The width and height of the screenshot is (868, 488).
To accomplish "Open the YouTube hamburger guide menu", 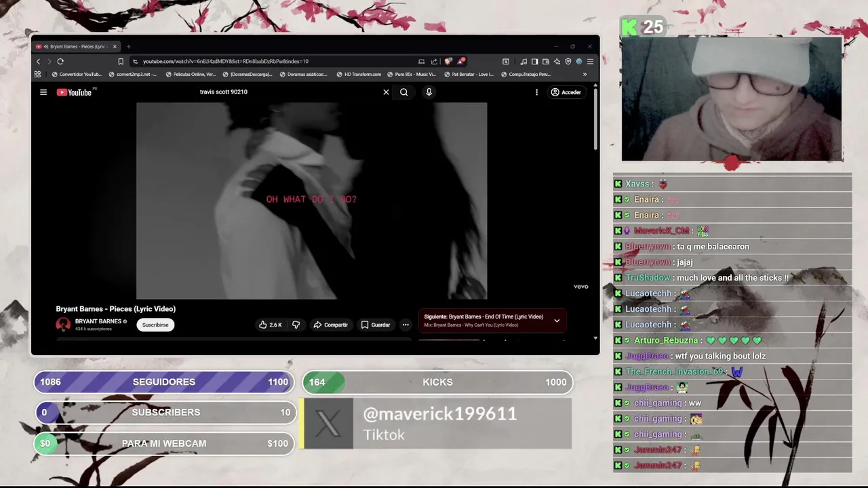I will [43, 92].
